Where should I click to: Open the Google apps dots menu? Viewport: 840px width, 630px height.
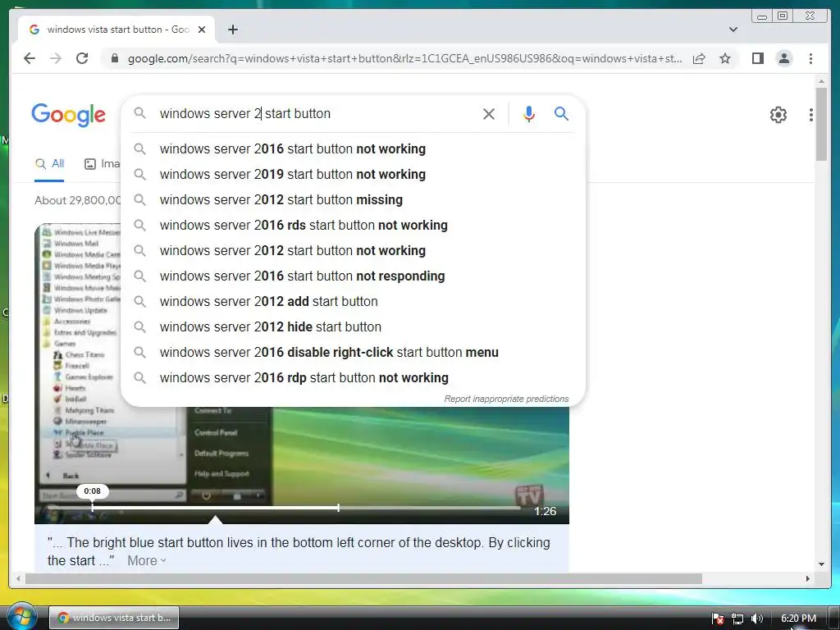[811, 115]
